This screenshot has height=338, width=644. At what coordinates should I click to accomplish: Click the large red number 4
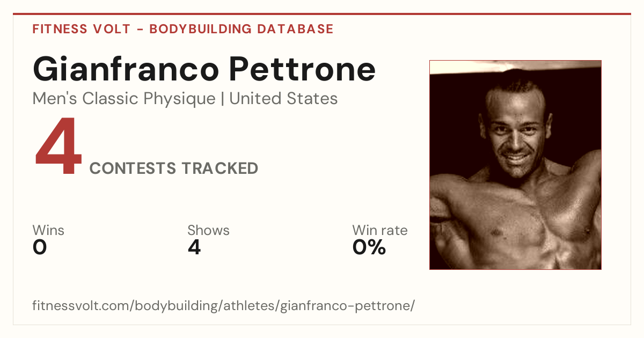[58, 147]
